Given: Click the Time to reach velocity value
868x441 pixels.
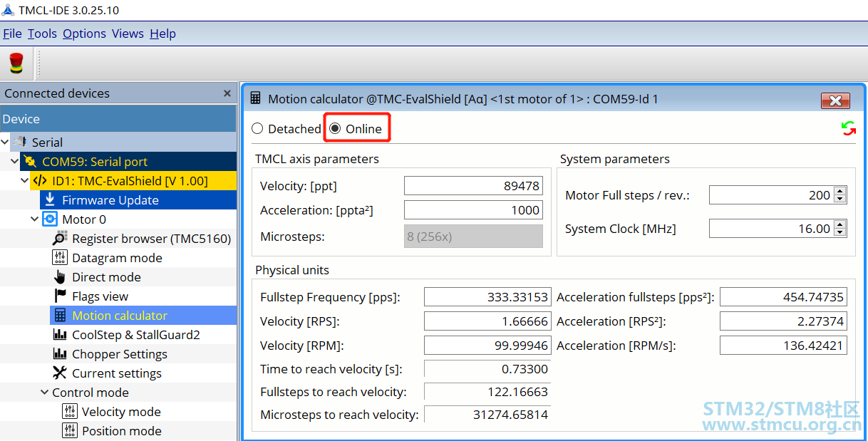Looking at the screenshot, I should [x=487, y=369].
